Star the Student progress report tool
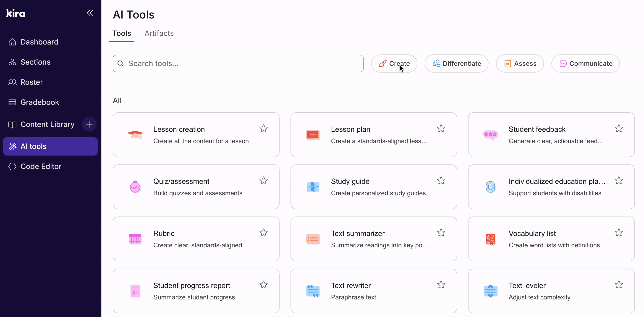The height and width of the screenshot is (317, 644). [x=264, y=285]
